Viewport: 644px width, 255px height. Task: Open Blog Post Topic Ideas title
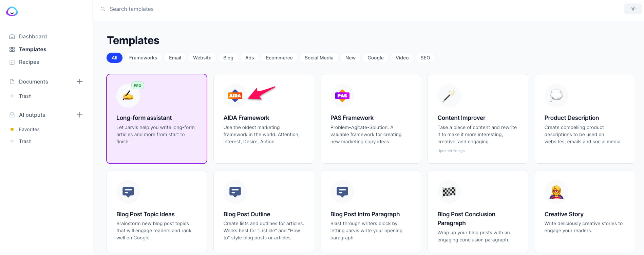tap(146, 214)
